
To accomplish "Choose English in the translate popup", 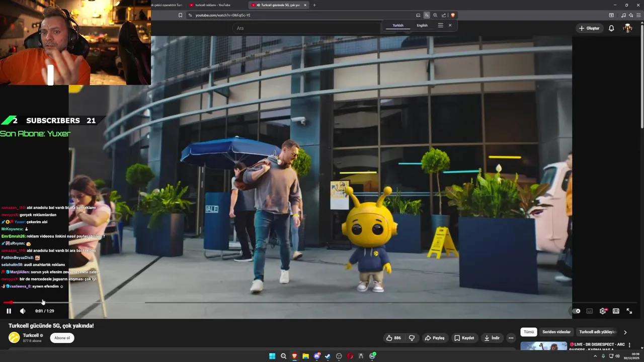I will [422, 25].
